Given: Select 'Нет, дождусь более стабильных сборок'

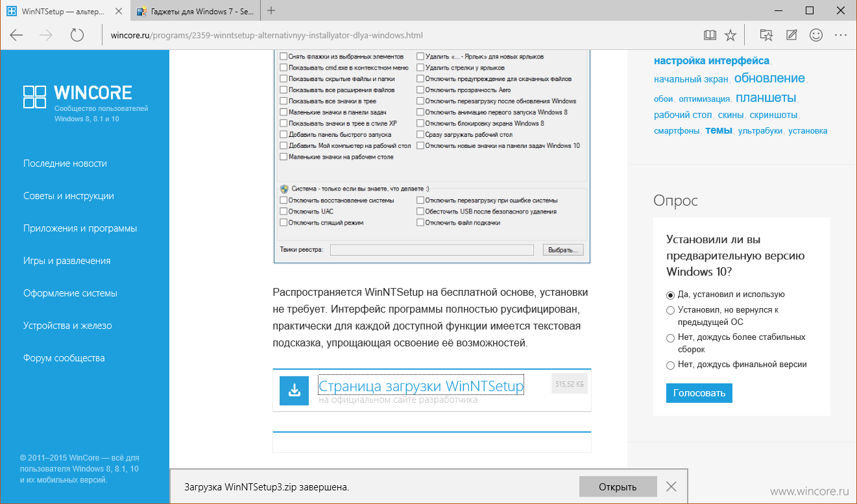Looking at the screenshot, I should pyautogui.click(x=671, y=338).
